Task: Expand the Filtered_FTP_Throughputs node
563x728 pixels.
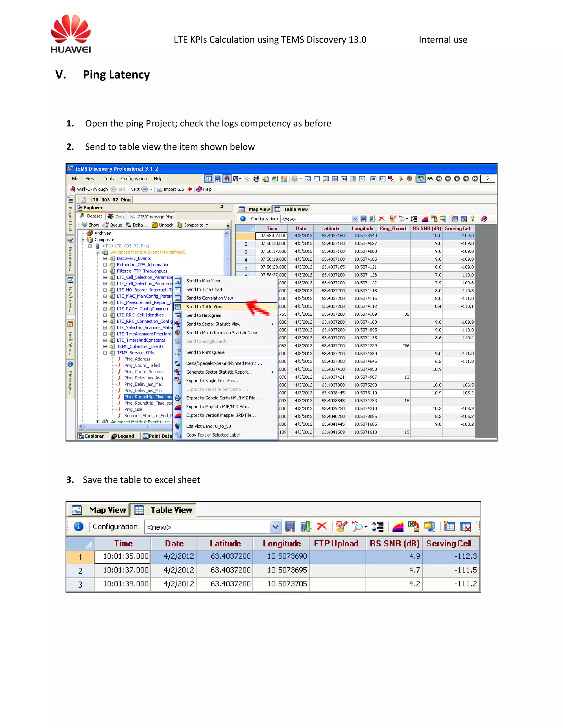Action: [x=105, y=271]
